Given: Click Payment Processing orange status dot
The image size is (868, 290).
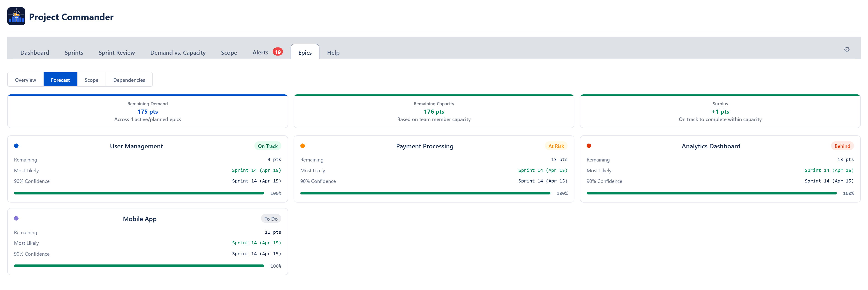Looking at the screenshot, I should pos(302,146).
